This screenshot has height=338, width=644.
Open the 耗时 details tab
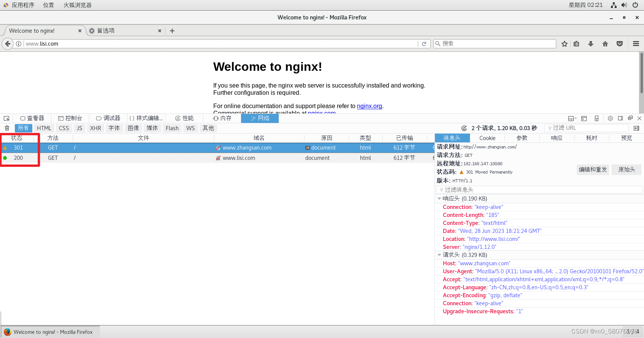(592, 138)
